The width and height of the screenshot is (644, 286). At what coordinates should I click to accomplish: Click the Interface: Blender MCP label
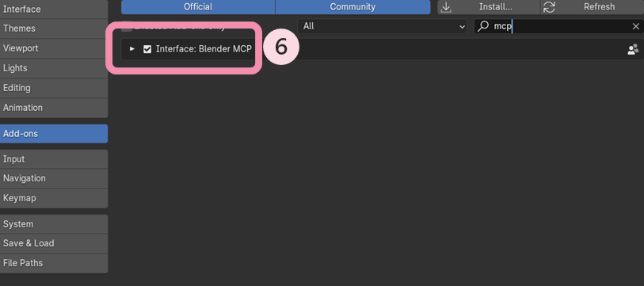pyautogui.click(x=204, y=49)
